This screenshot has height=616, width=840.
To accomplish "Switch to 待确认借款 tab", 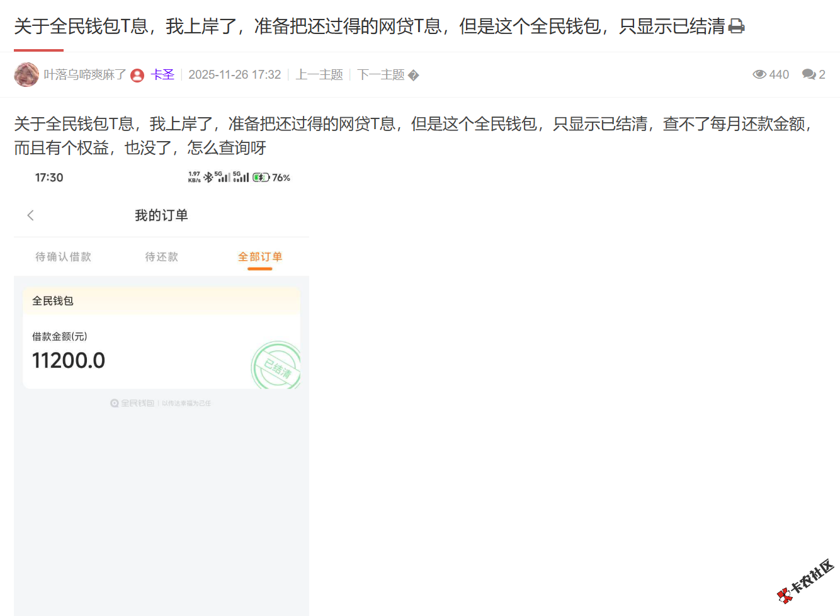I will coord(63,256).
